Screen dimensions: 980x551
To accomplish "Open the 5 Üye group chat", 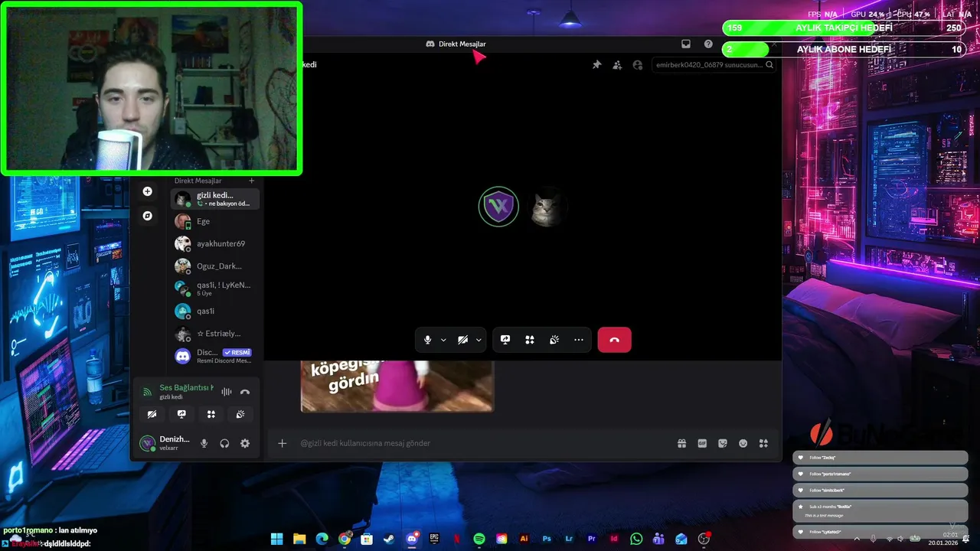I will 215,289.
